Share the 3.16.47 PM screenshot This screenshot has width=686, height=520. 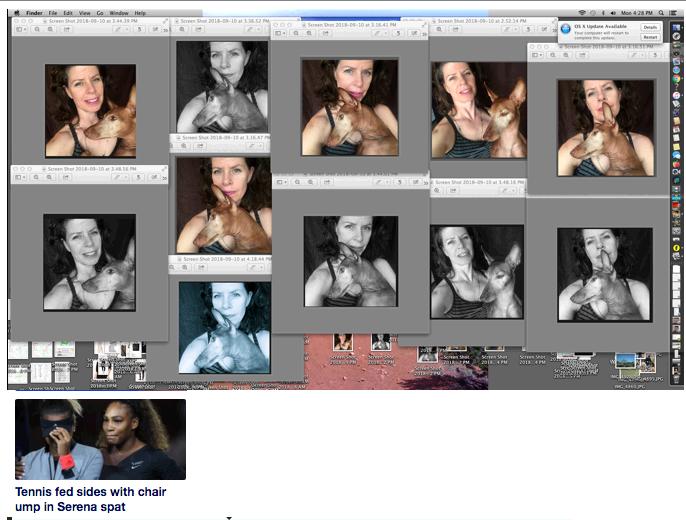[x=200, y=146]
